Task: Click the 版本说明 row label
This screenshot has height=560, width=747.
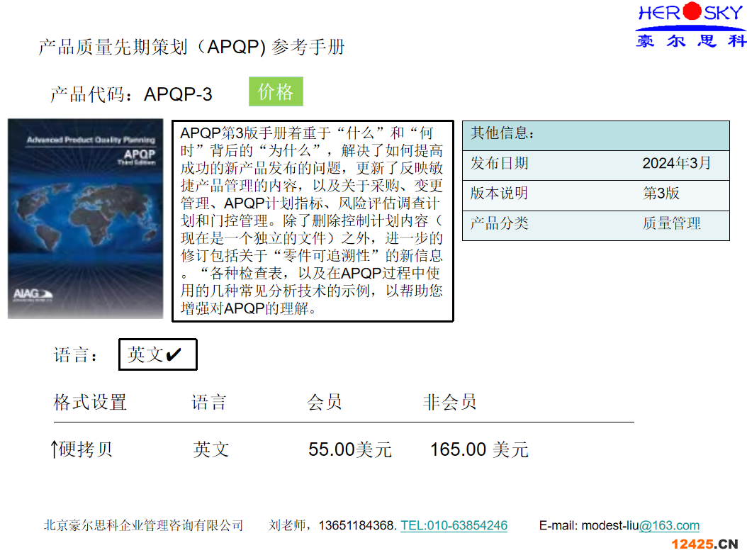Action: tap(499, 193)
